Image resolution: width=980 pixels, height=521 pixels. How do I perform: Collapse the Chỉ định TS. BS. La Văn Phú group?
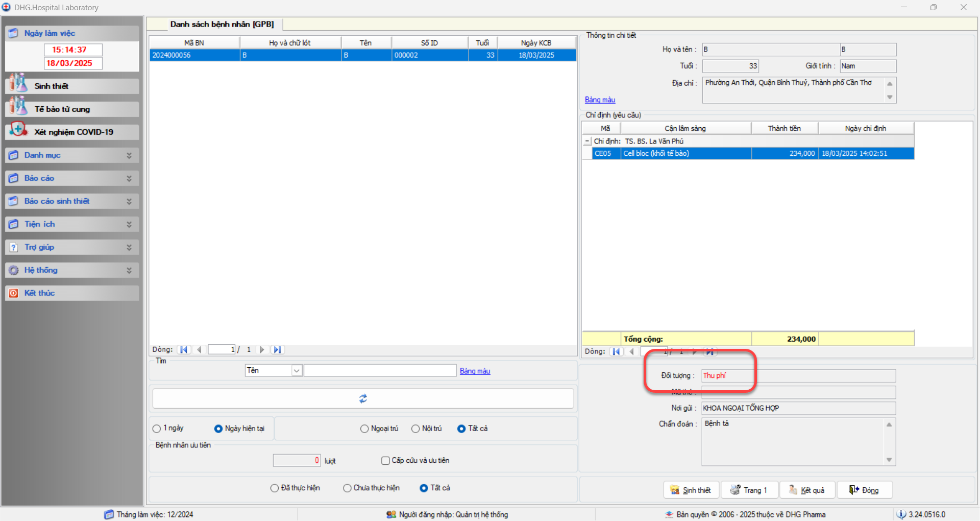(x=587, y=141)
